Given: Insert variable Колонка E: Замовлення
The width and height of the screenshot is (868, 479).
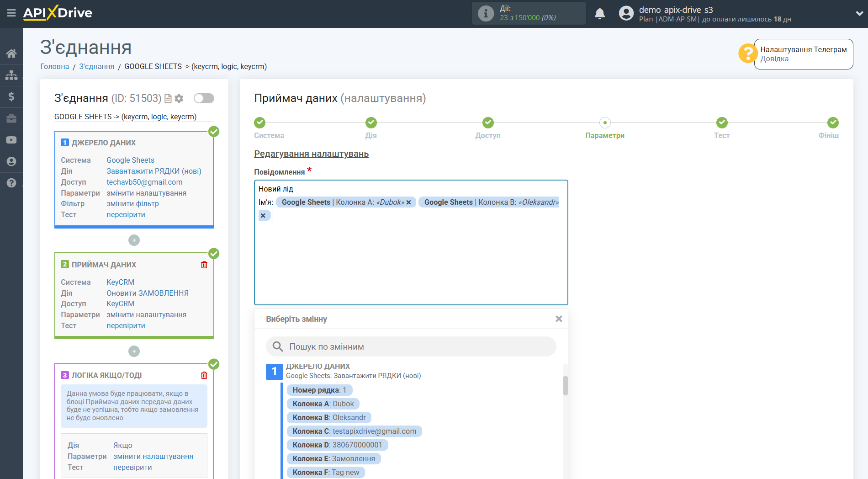Looking at the screenshot, I should 333,458.
